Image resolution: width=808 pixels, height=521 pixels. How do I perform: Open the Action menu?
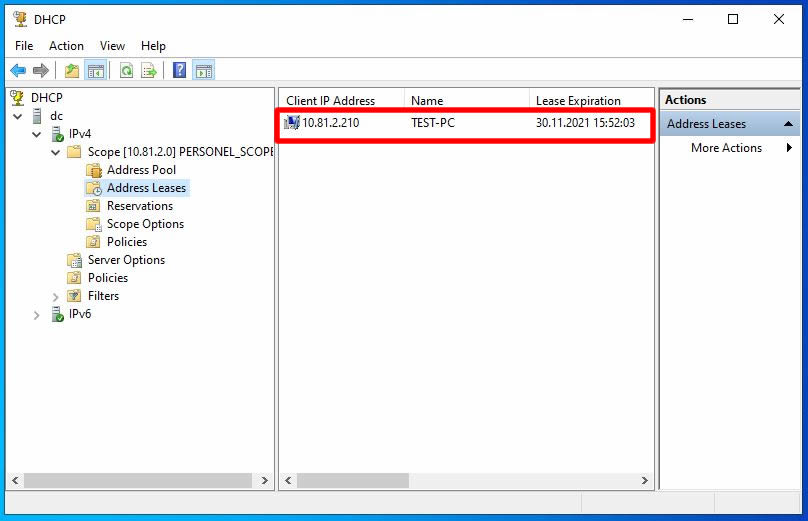66,46
